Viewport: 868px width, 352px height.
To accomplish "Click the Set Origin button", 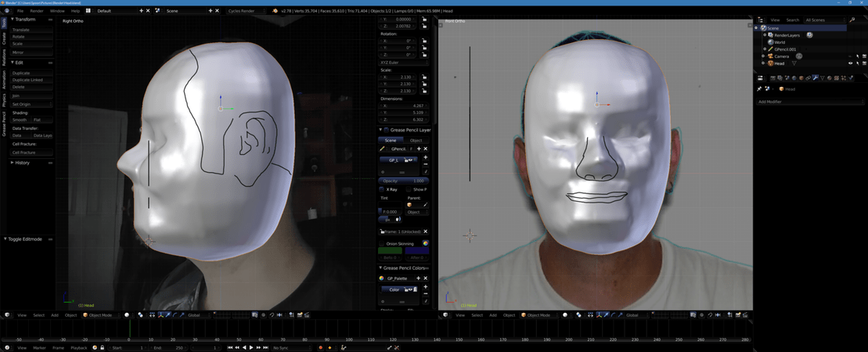I will pyautogui.click(x=22, y=104).
